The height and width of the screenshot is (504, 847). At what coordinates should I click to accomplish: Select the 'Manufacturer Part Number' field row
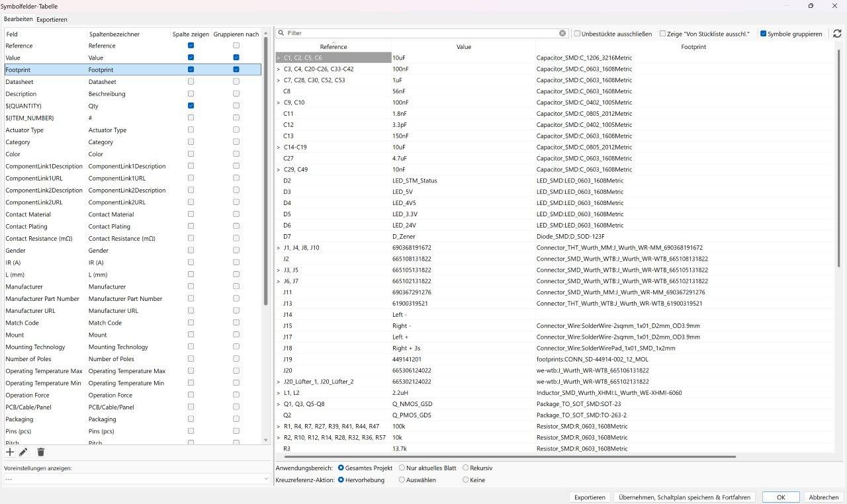point(132,299)
